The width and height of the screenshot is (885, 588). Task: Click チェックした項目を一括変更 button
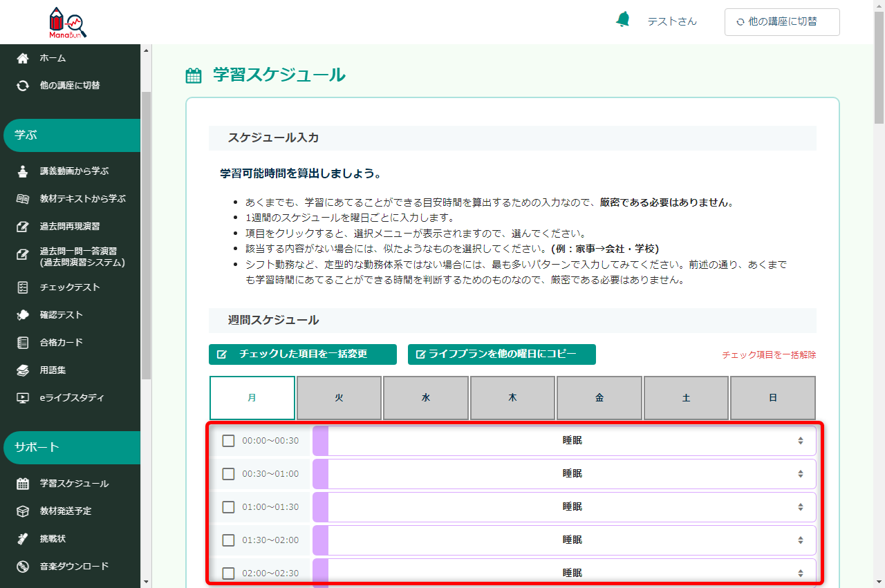coord(303,354)
